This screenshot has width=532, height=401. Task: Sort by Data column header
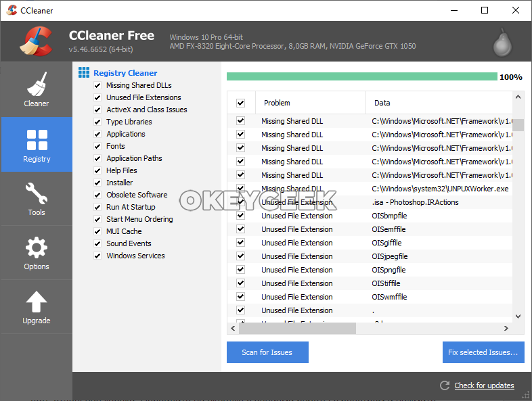439,103
